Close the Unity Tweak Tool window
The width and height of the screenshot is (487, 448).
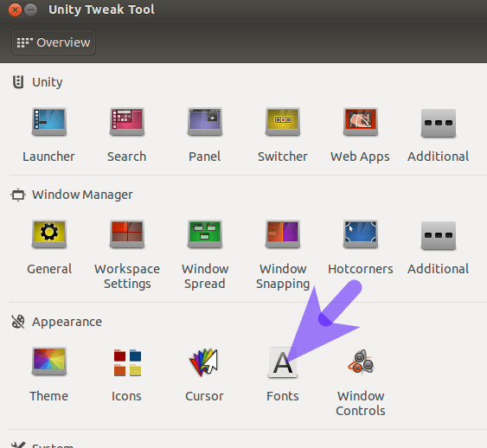[15, 10]
